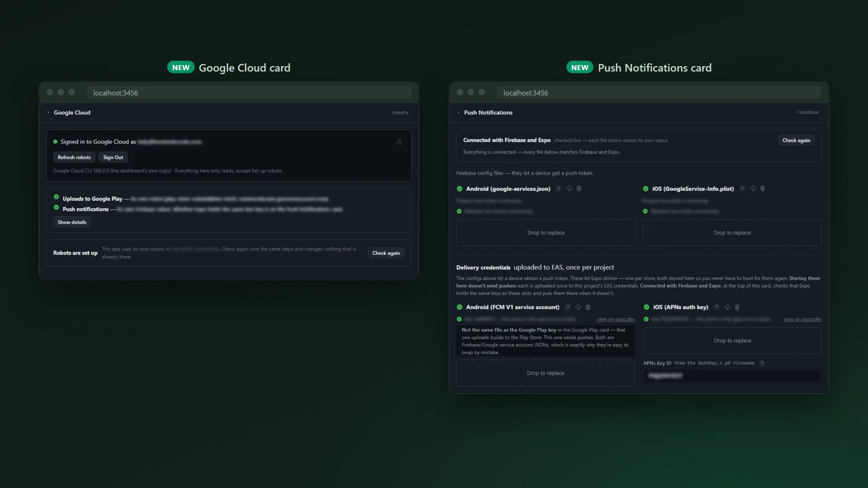Screen dimensions: 868x488
Task: Delete the iOS GoogleService-Info.plist file
Action: click(x=762, y=189)
